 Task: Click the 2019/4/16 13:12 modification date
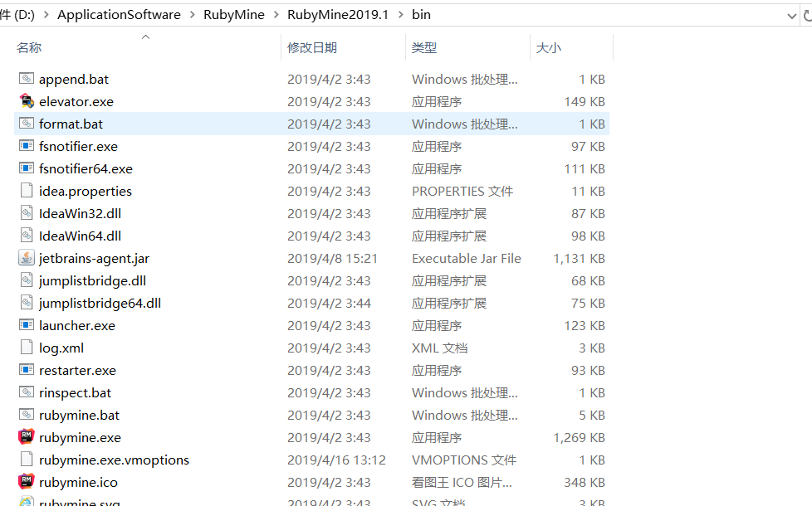336,460
